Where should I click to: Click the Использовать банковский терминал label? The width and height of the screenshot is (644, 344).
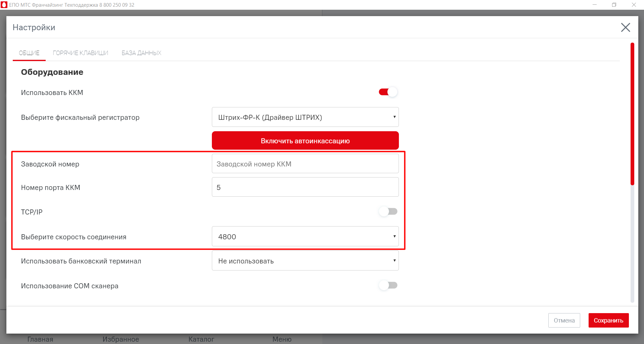pyautogui.click(x=81, y=261)
